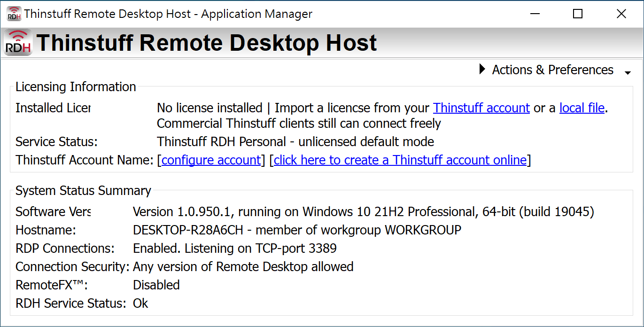Minimize the Application Manager window
Screen dimensions: 644x327
pos(535,14)
